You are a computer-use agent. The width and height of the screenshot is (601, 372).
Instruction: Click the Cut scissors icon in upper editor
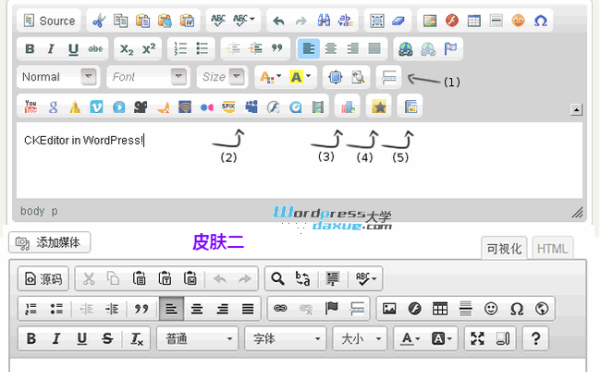tap(99, 20)
